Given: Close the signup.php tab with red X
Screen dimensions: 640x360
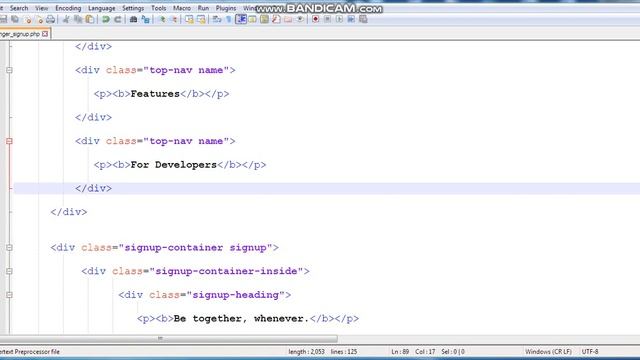Looking at the screenshot, I should pyautogui.click(x=45, y=34).
